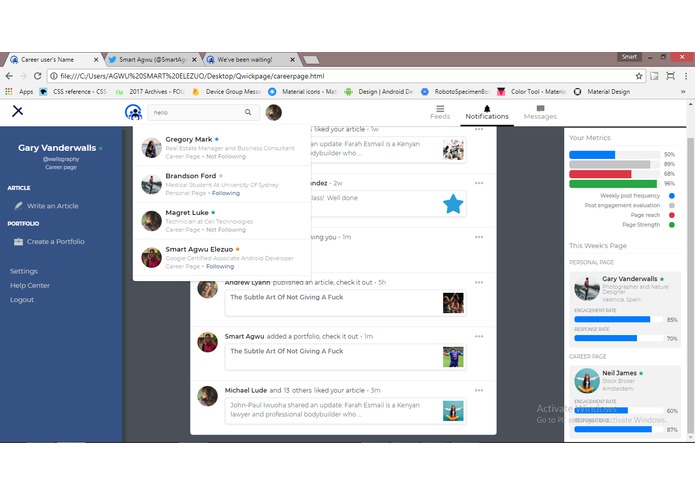
Task: Open the Messages tab
Action: point(540,113)
